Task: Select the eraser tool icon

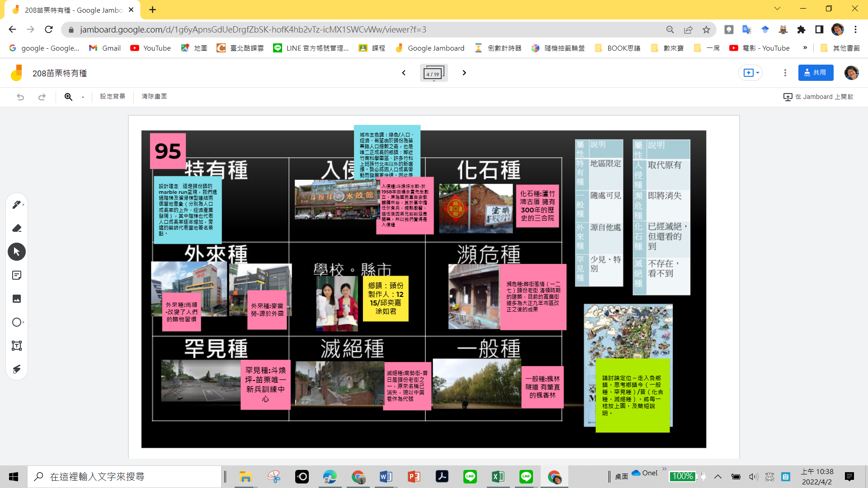Action: 16,228
